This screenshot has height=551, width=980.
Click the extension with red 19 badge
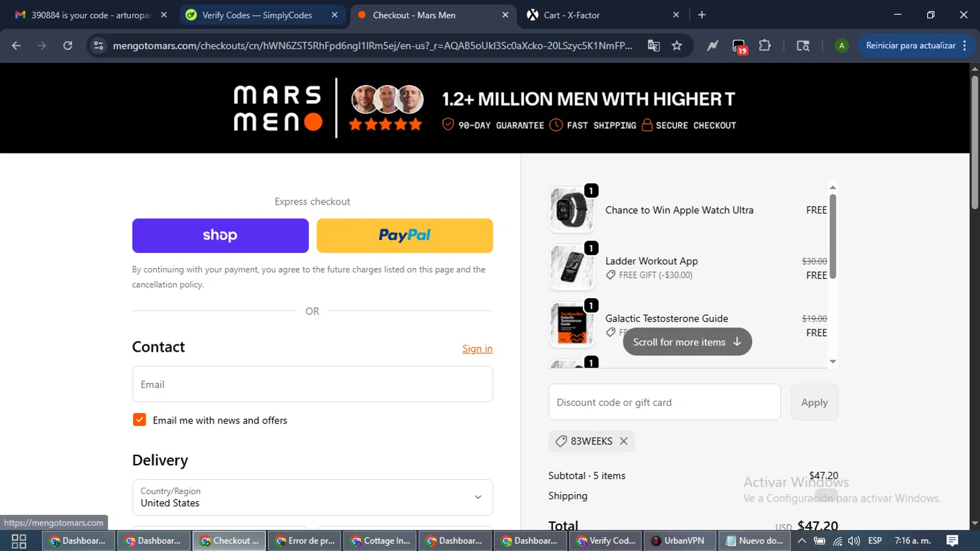pos(740,46)
